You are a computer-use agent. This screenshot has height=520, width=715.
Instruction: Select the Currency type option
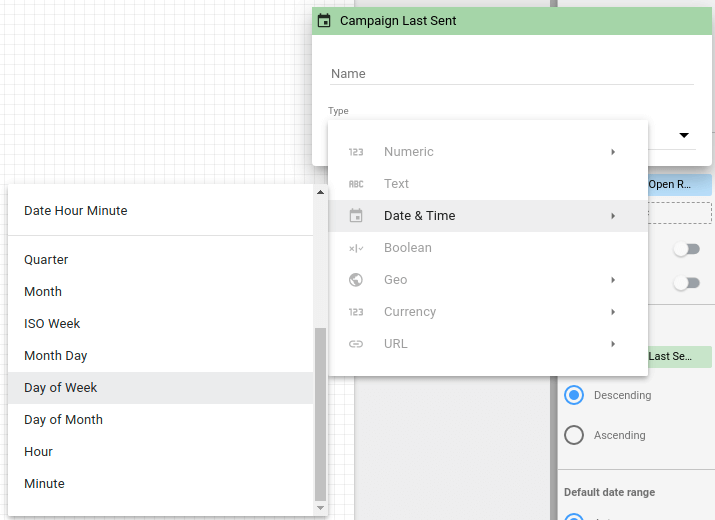tap(488, 312)
